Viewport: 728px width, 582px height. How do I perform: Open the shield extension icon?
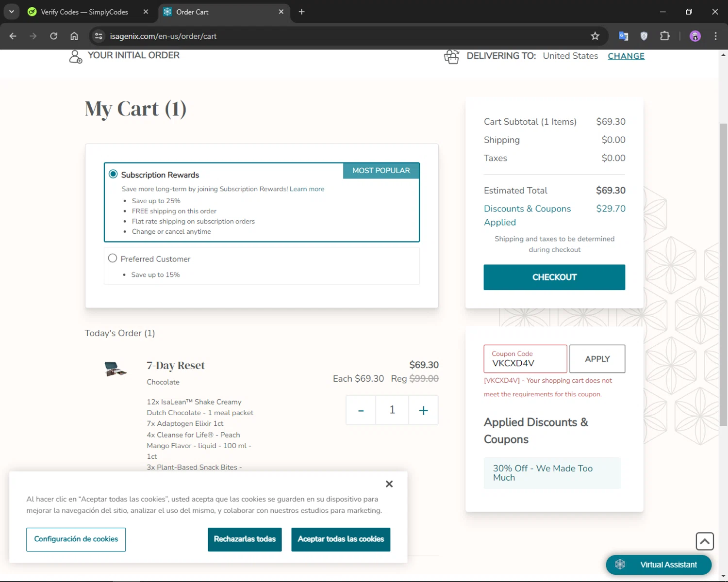[x=644, y=36]
